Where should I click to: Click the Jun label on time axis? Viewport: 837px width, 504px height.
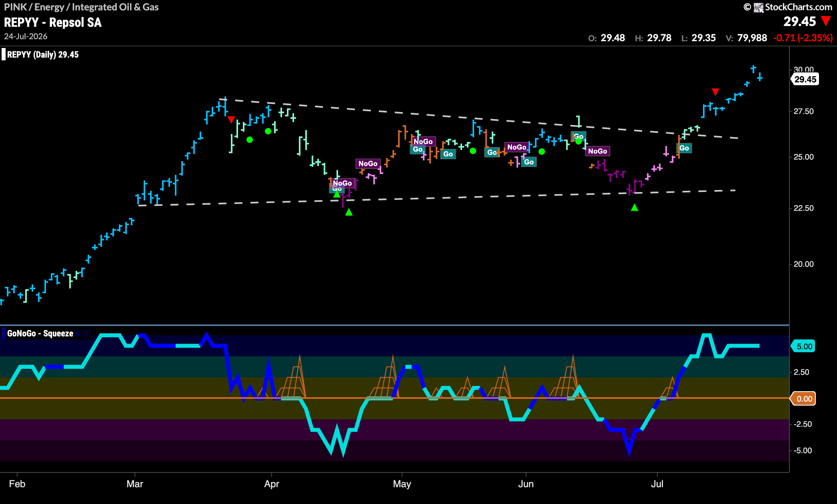point(526,484)
